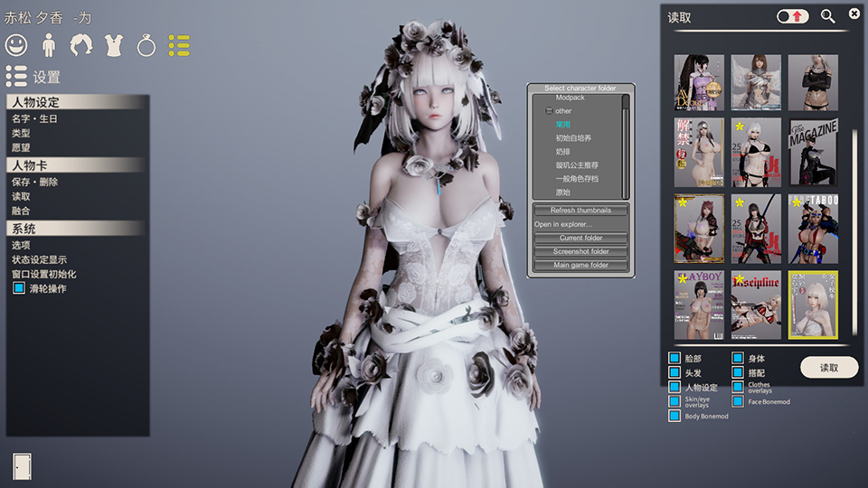The width and height of the screenshot is (868, 488).
Task: Click the magnifier search icon in 读取 panel
Action: [827, 16]
